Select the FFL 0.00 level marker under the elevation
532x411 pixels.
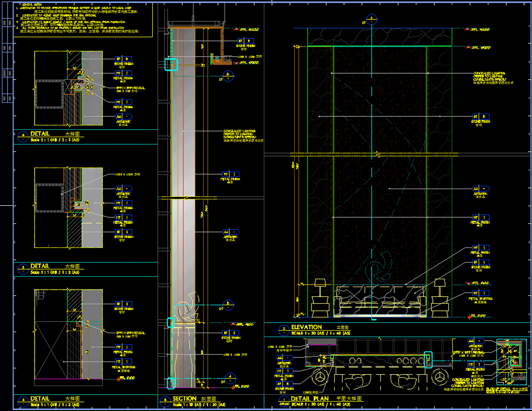(477, 316)
